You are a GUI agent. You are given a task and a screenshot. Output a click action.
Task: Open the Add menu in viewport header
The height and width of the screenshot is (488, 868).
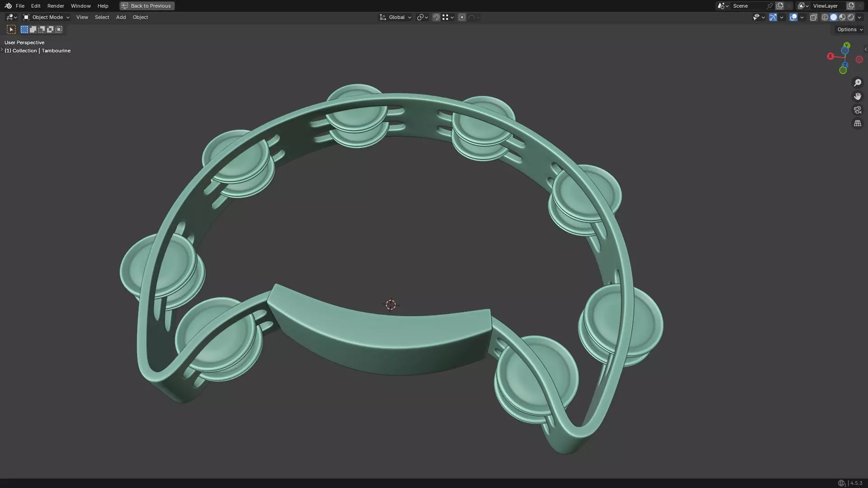point(121,17)
